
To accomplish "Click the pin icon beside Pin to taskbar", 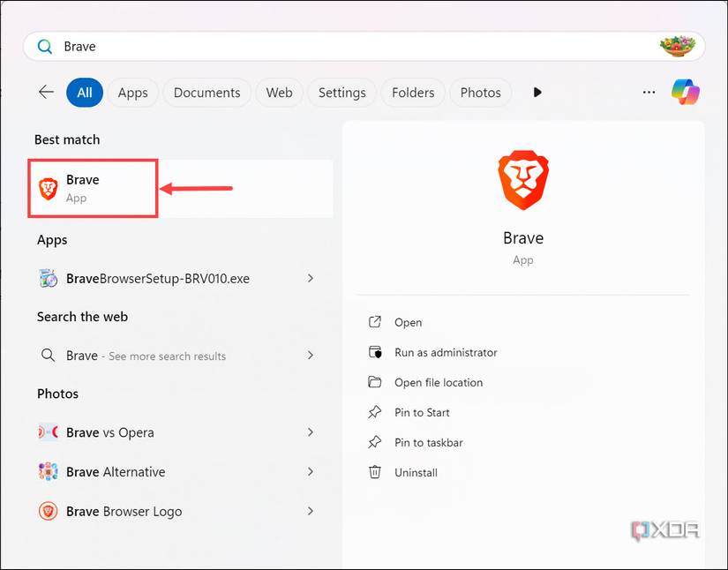I will 375,442.
